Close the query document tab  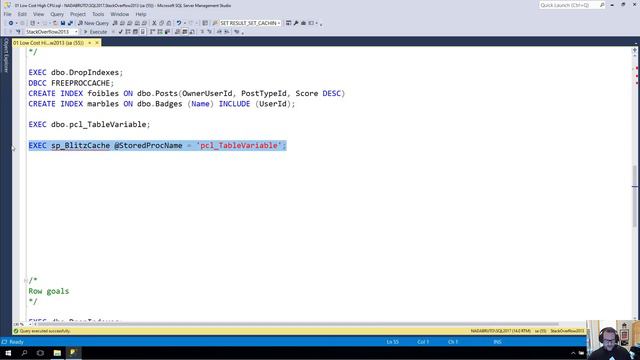tap(97, 43)
